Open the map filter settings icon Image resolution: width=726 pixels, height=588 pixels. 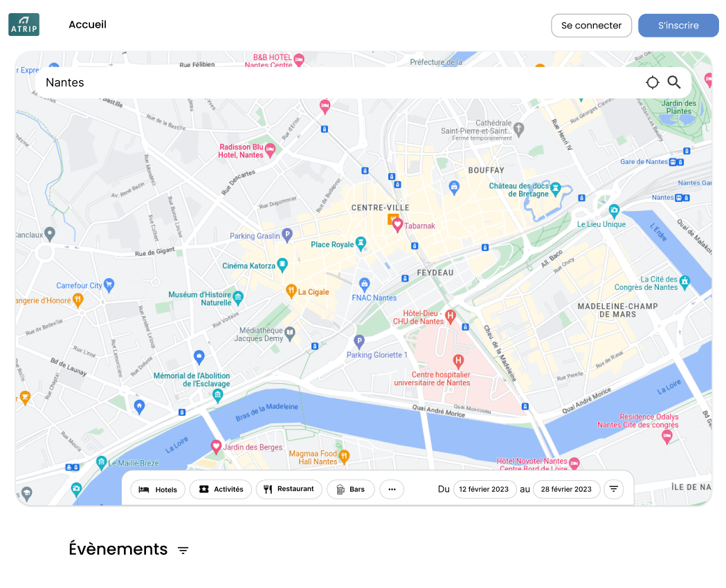point(613,489)
